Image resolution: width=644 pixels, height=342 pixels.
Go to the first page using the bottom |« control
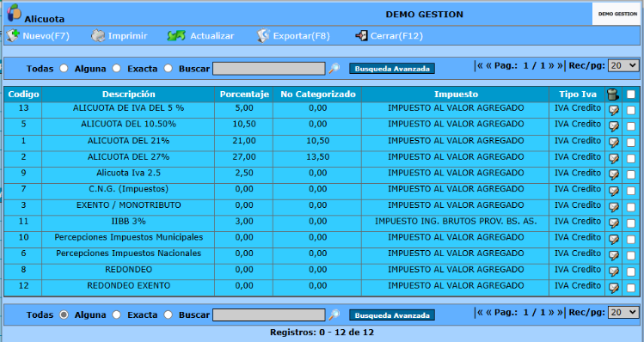click(x=479, y=313)
